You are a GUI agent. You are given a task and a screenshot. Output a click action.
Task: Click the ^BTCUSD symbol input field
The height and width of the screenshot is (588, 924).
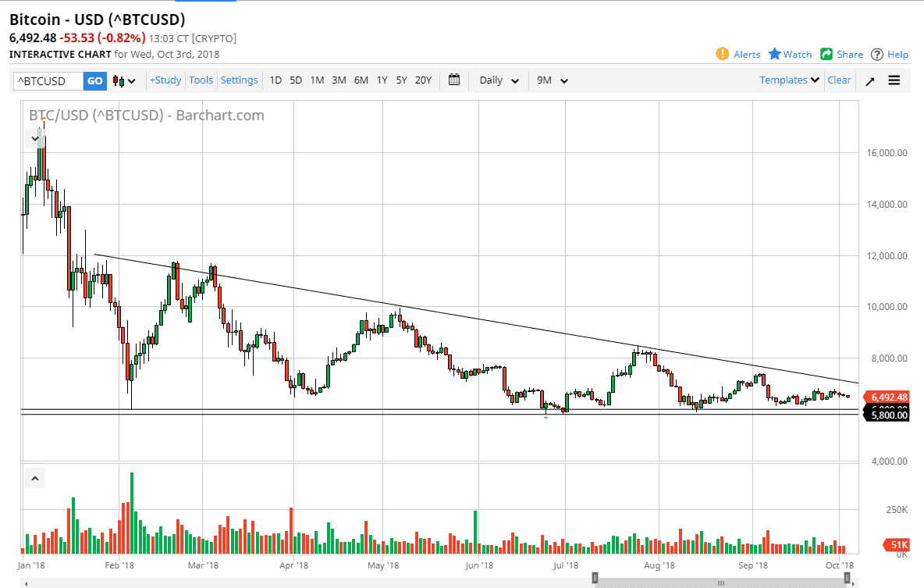click(47, 80)
